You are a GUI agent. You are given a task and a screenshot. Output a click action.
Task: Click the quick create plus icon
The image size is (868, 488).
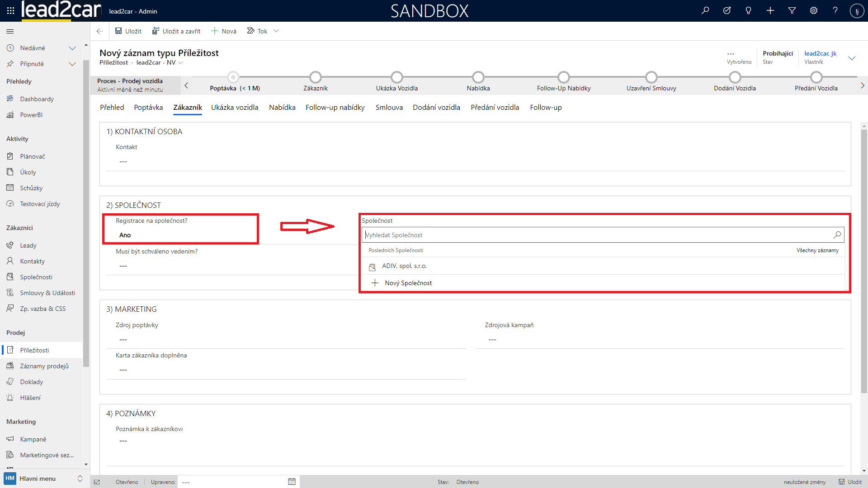coord(770,11)
